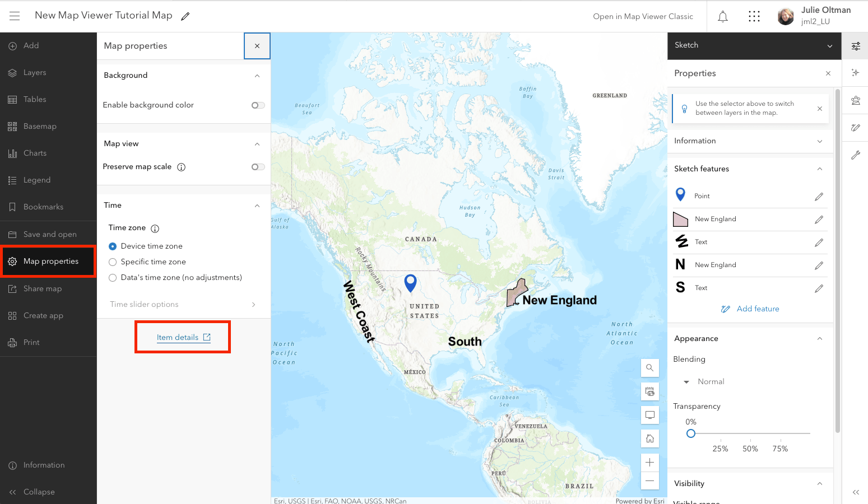Viewport: 868px width, 504px height.
Task: Click the Transparency slider handle
Action: [691, 433]
